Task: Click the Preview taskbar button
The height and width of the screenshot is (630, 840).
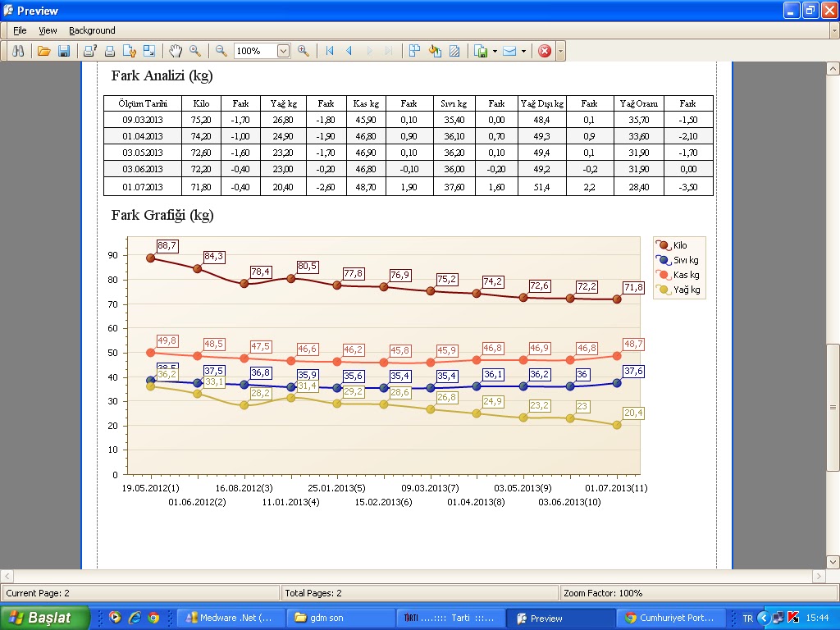Action: tap(560, 618)
